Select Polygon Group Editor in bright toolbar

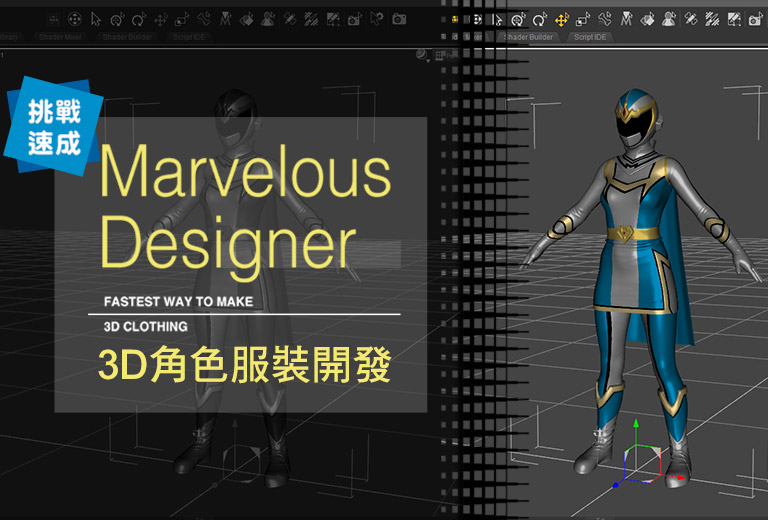[x=734, y=20]
